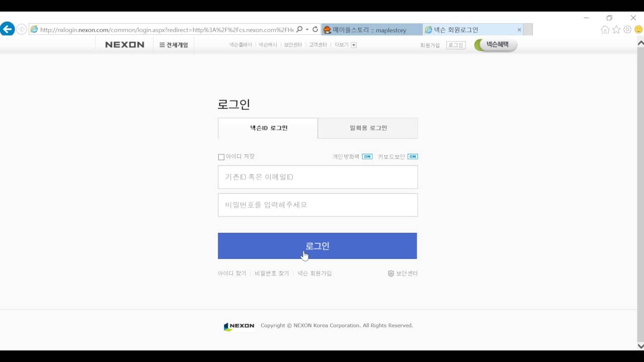The width and height of the screenshot is (644, 362).
Task: Open a new blank browser tab
Action: 528,30
